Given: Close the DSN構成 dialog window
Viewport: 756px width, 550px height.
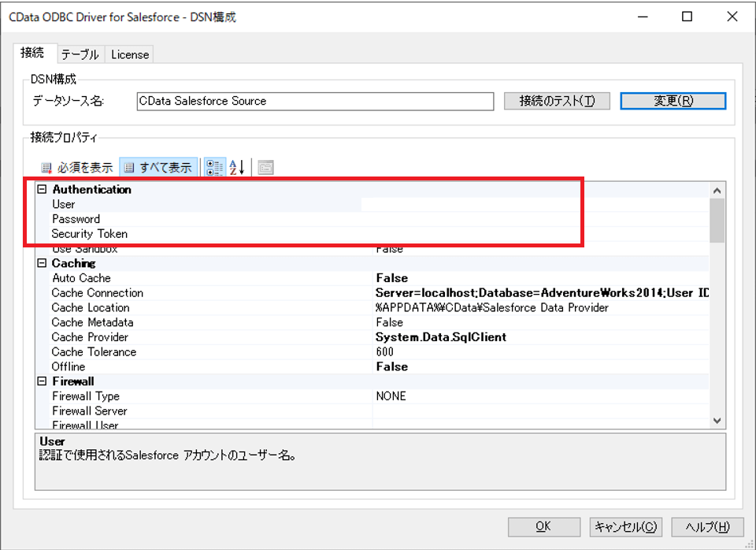Looking at the screenshot, I should (x=732, y=17).
